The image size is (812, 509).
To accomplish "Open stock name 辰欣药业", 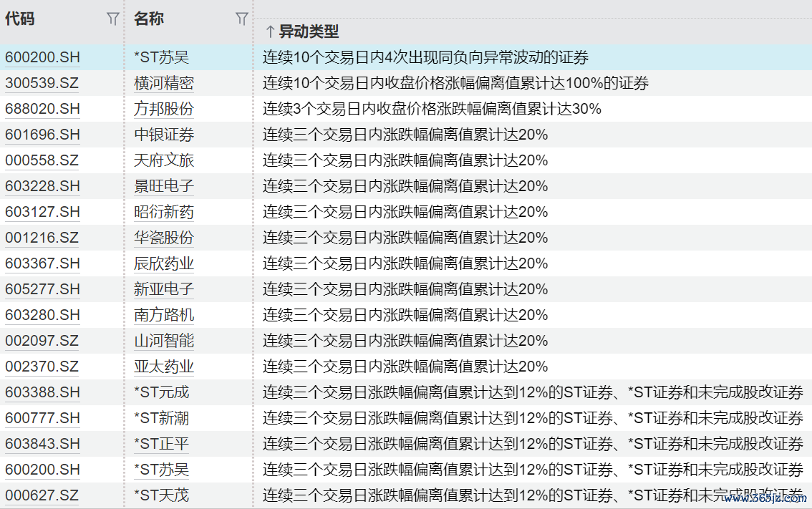I will pos(164,263).
